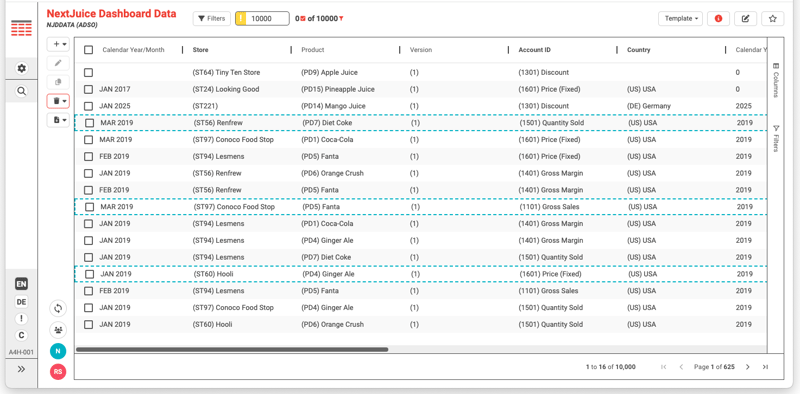Viewport: 800px width, 394px height.
Task: Sort by Store column header
Action: tap(201, 50)
